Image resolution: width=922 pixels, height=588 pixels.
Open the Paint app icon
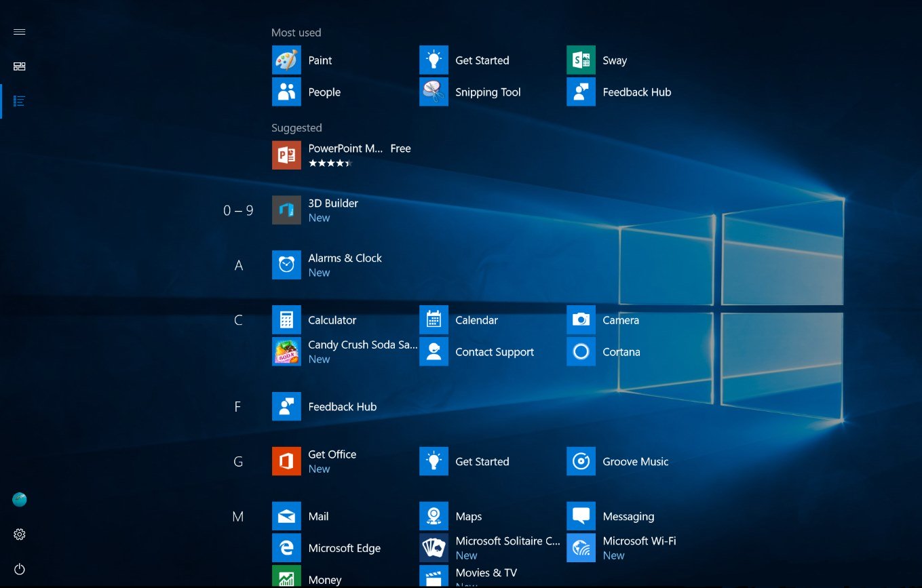point(286,60)
